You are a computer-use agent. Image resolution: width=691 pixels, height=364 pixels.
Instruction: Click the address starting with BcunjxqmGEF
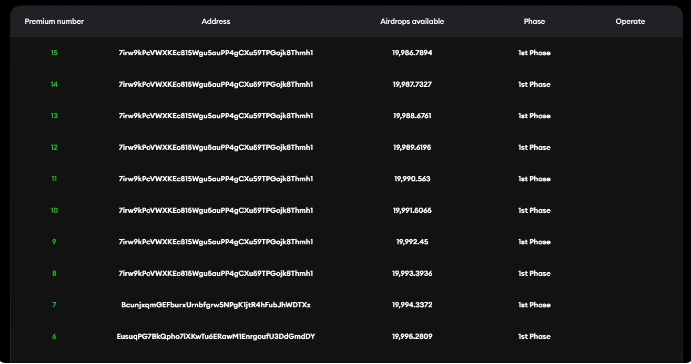coord(215,305)
